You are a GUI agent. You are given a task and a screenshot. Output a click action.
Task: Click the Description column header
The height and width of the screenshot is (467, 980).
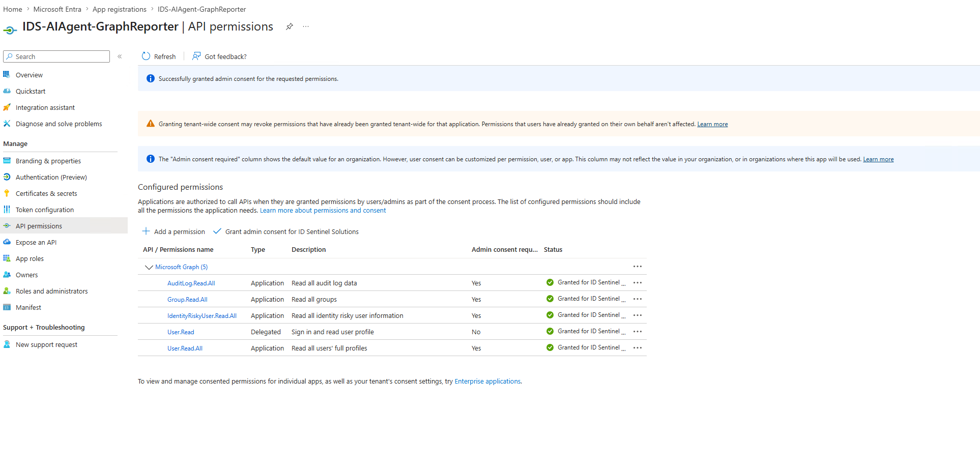pyautogui.click(x=308, y=249)
